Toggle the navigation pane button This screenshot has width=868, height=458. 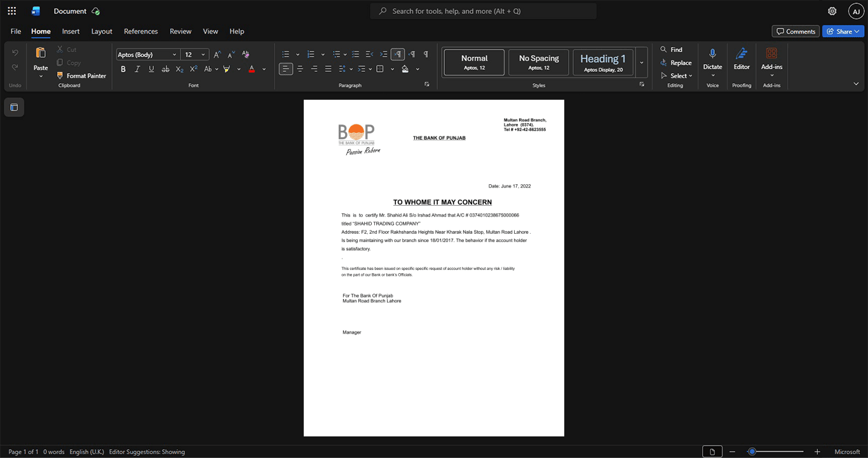click(14, 107)
